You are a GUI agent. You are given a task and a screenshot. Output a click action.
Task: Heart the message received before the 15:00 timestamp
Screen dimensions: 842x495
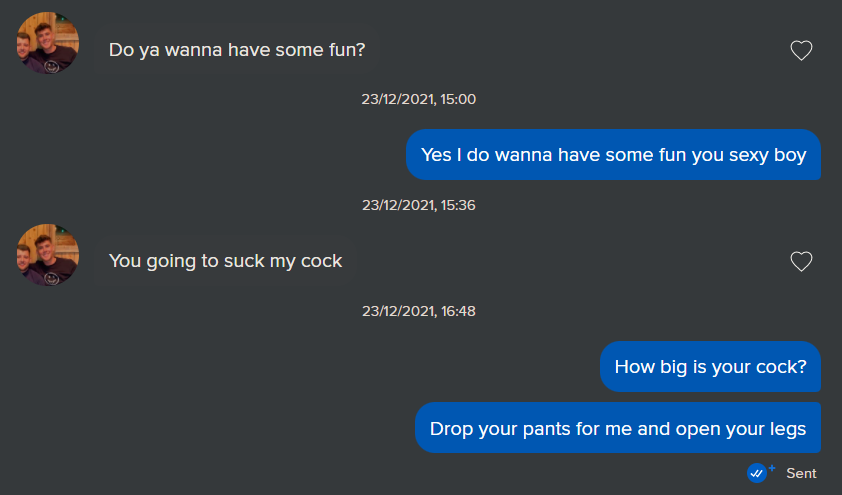click(801, 50)
